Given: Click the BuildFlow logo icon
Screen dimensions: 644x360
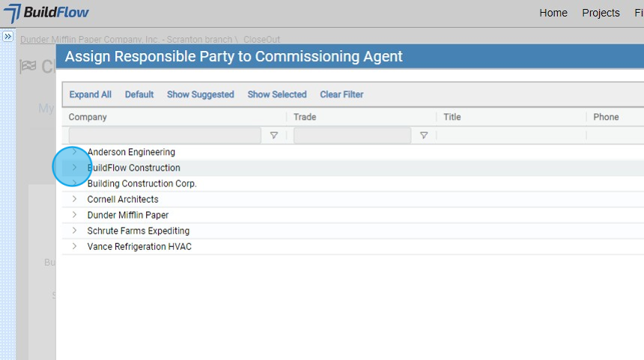Looking at the screenshot, I should click(13, 13).
